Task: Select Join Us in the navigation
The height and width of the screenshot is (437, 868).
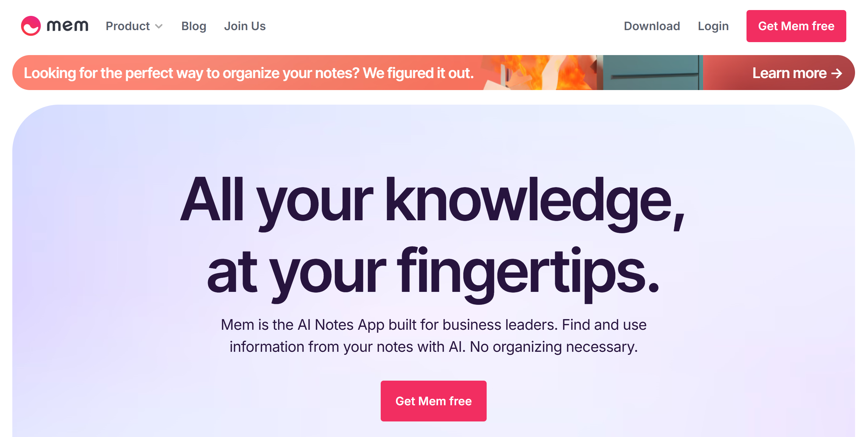Action: pyautogui.click(x=245, y=26)
